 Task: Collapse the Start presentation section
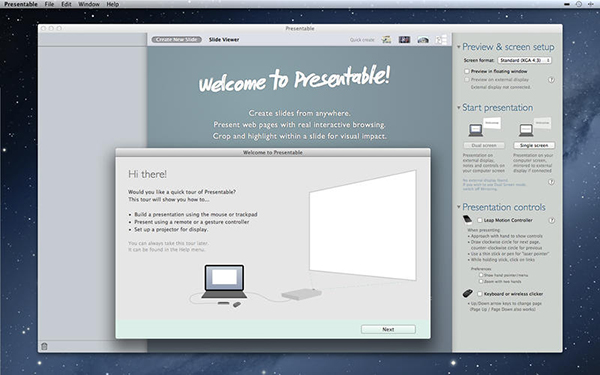click(458, 108)
